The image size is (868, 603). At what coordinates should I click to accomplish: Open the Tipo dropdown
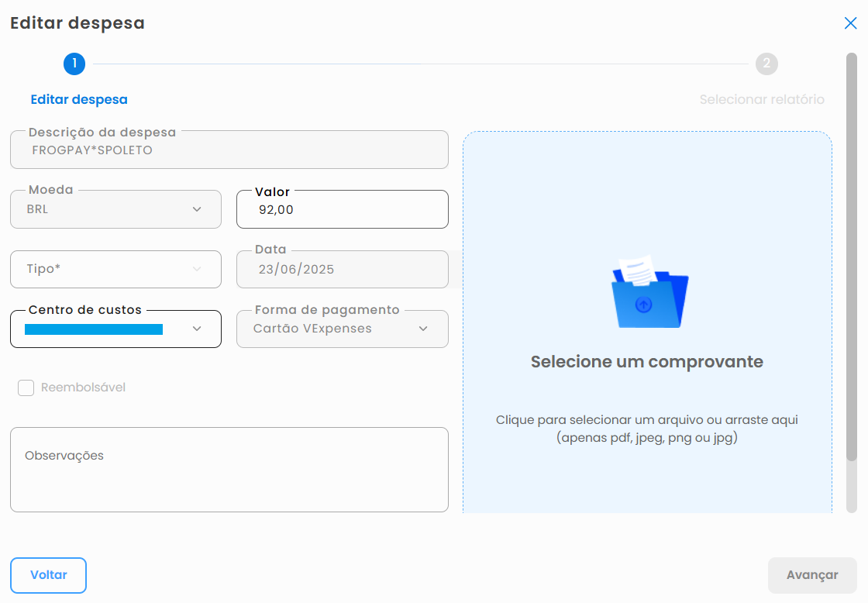(x=115, y=269)
